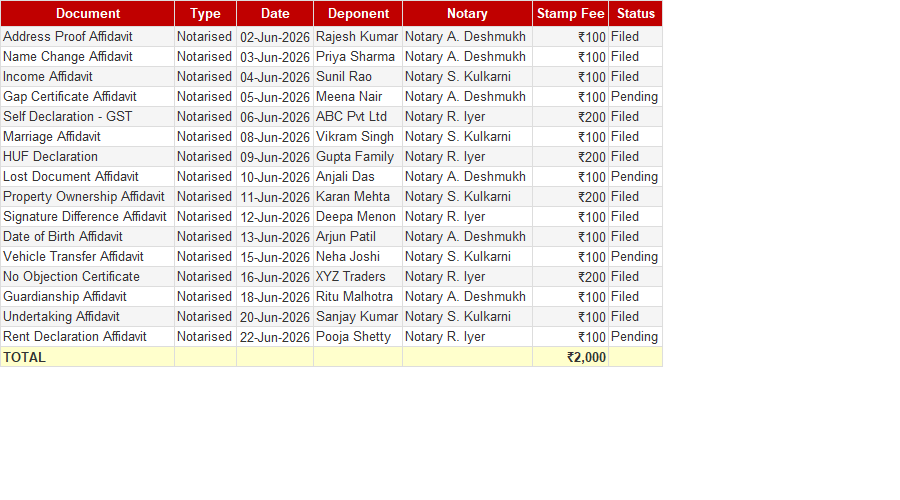The width and height of the screenshot is (900, 500).
Task: Select deponent Neha Joshi
Action: pos(358,257)
